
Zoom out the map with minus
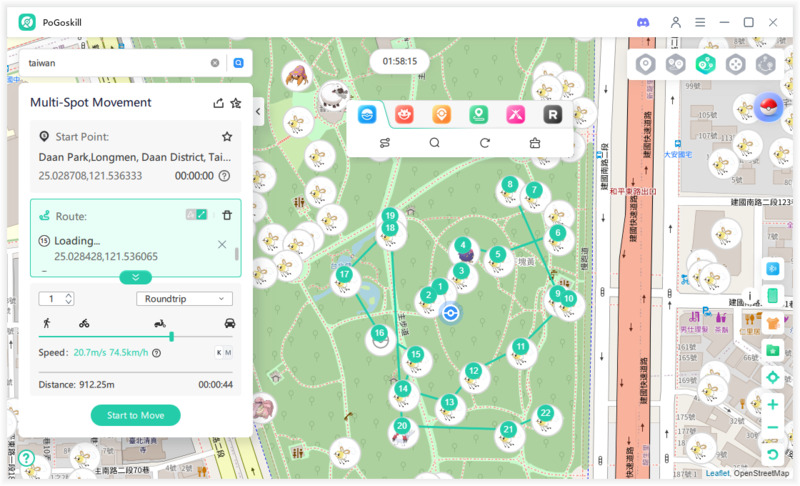[x=772, y=427]
